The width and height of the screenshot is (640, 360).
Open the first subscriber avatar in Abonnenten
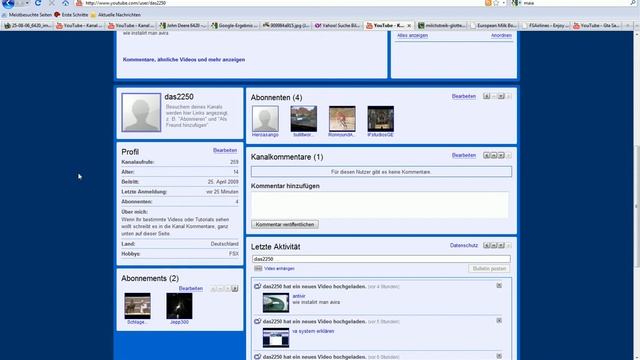point(265,119)
